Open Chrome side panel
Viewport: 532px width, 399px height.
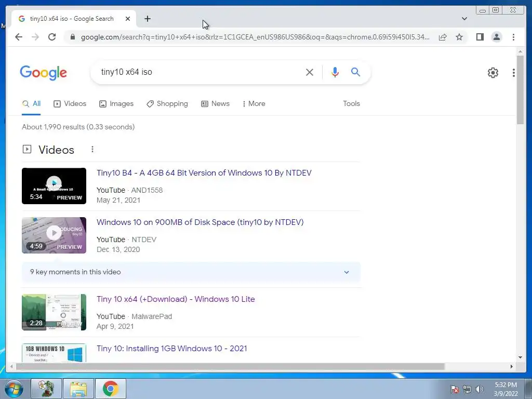[480, 37]
